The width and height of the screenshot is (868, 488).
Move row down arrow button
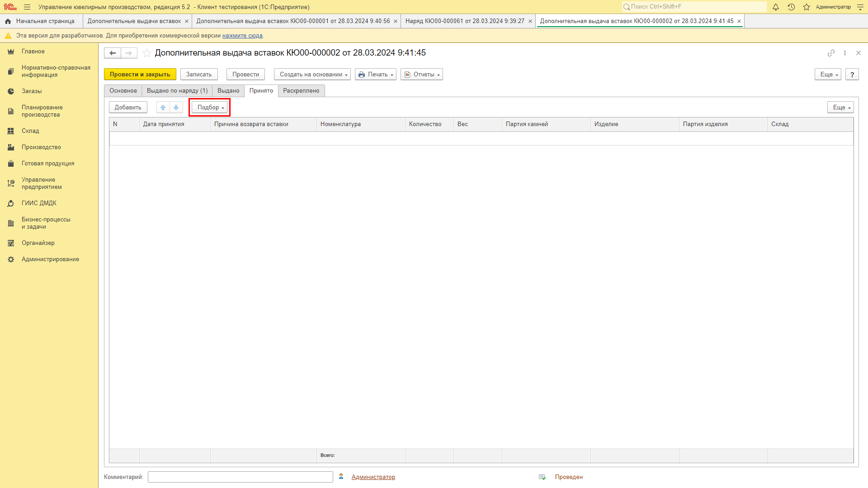coord(176,108)
